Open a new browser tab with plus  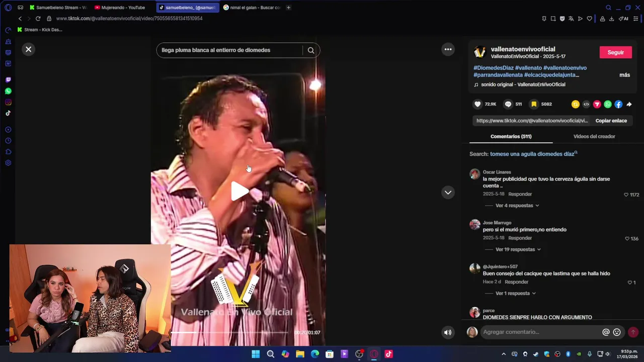click(288, 8)
